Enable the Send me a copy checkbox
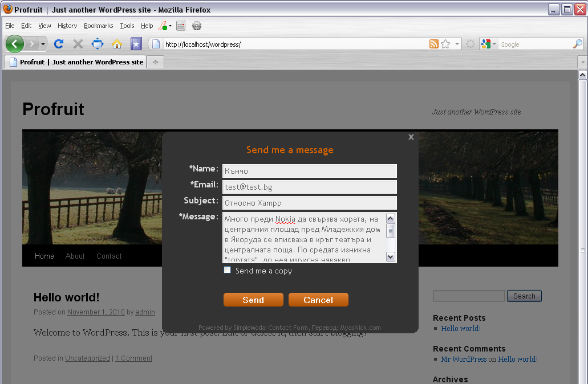 point(227,270)
